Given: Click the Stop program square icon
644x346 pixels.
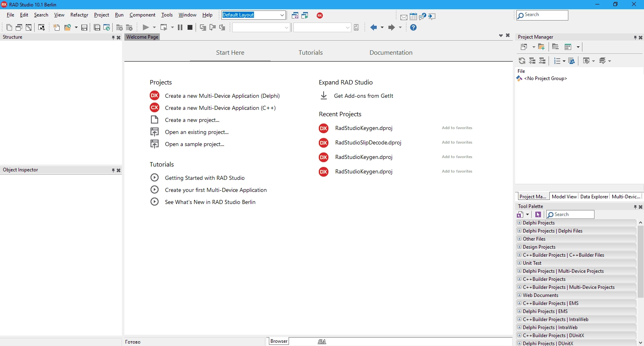Looking at the screenshot, I should tap(190, 27).
